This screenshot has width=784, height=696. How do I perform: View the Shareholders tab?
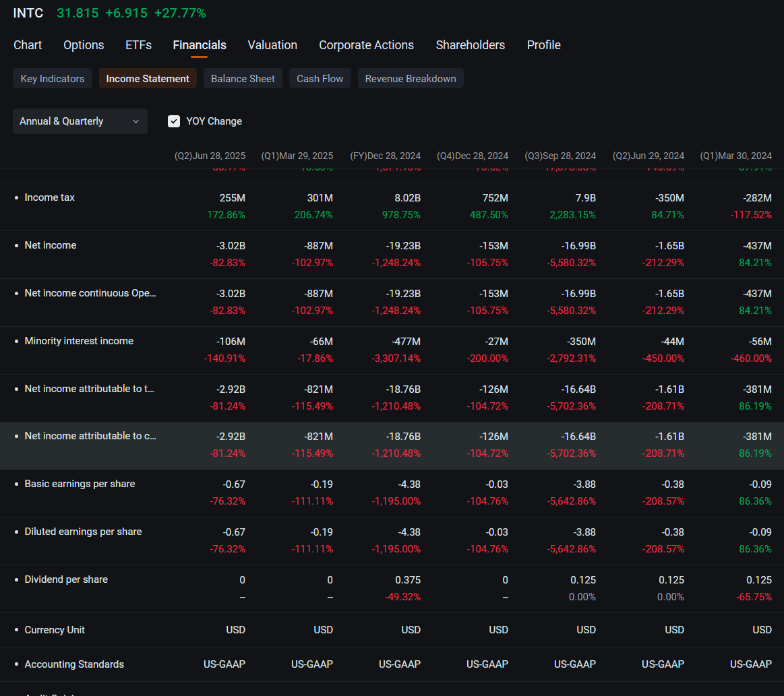(471, 45)
